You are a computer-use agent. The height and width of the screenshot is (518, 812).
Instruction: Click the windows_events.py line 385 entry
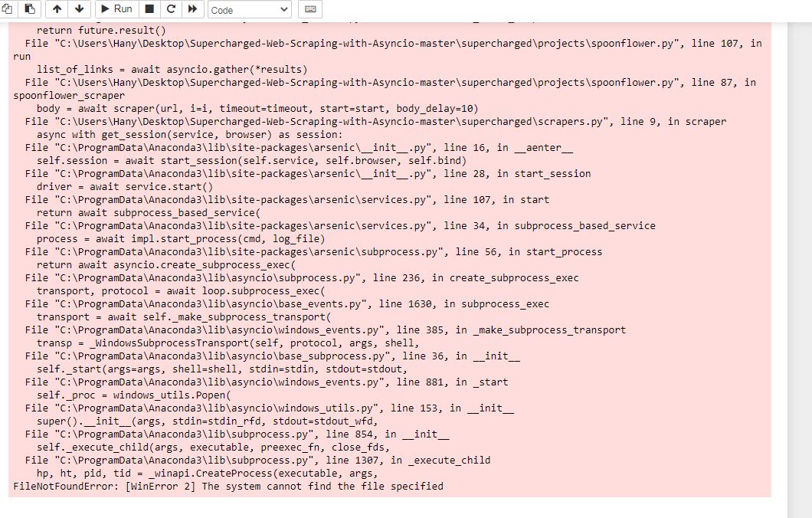[x=326, y=330]
